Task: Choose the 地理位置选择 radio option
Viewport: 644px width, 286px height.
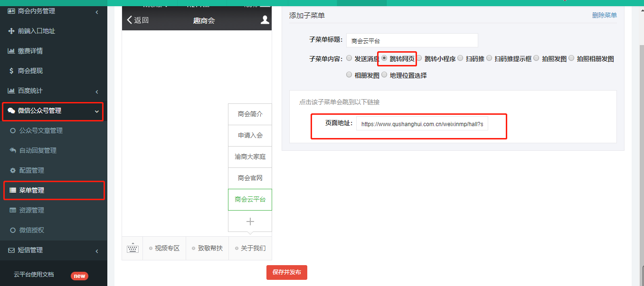Action: (x=385, y=75)
